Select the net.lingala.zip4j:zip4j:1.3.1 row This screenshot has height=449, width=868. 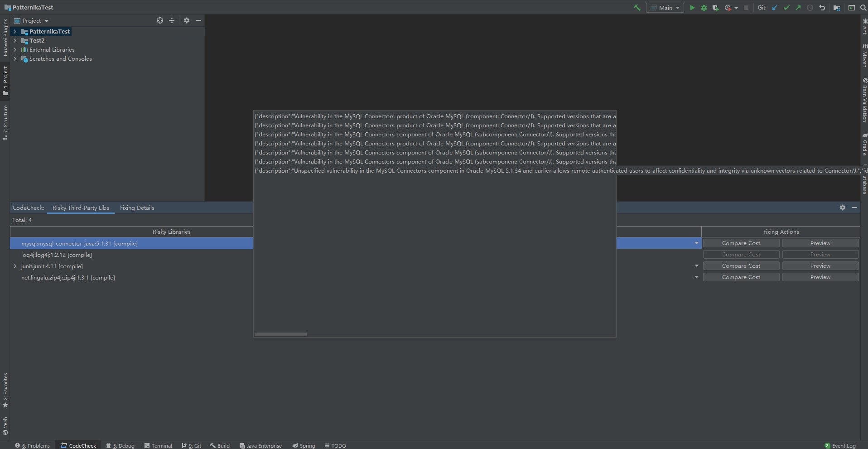[x=68, y=277]
